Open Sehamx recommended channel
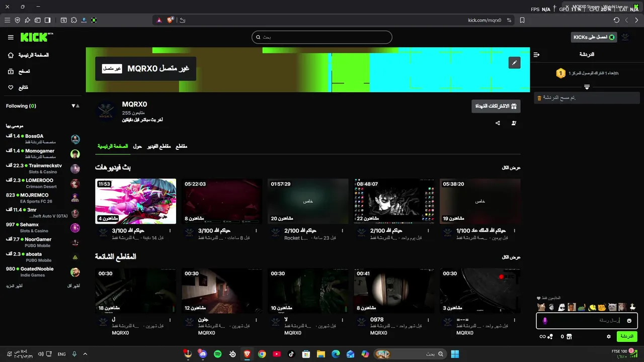The height and width of the screenshot is (362, 644). [43, 227]
